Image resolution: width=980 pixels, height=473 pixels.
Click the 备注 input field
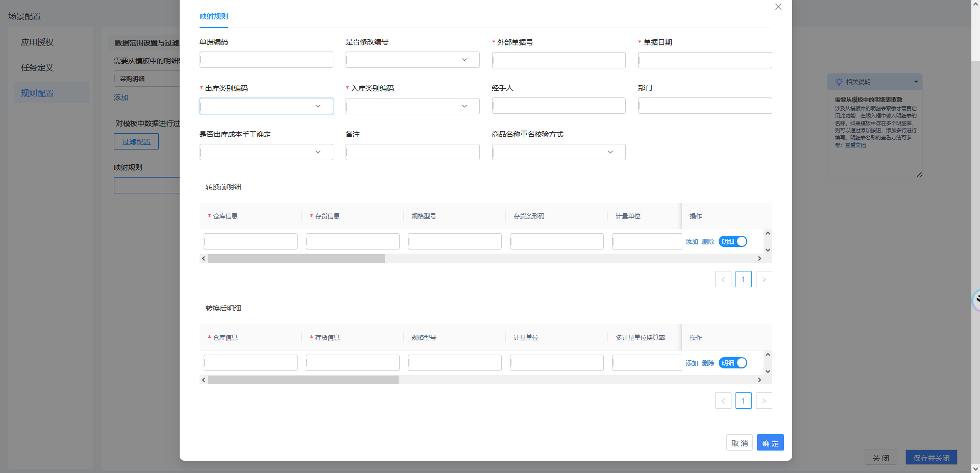tap(412, 152)
